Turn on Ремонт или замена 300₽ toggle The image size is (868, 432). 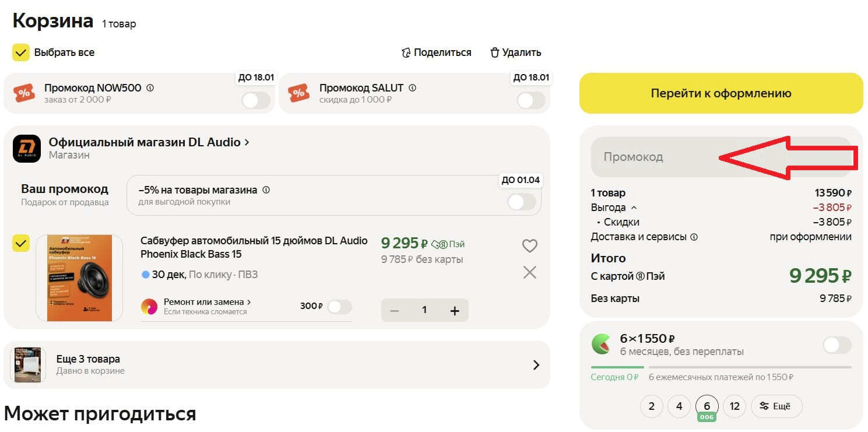tap(339, 307)
